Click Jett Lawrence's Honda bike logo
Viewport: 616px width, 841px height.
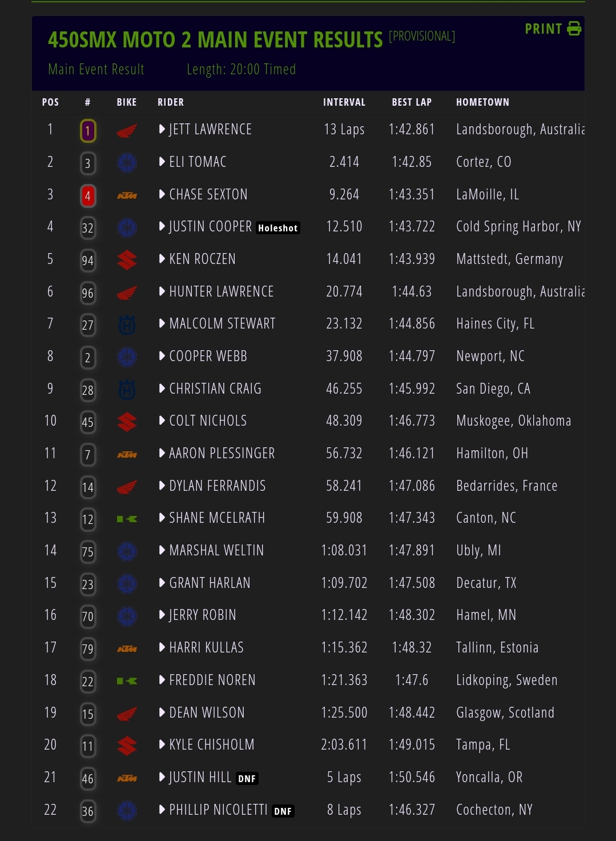point(127,131)
